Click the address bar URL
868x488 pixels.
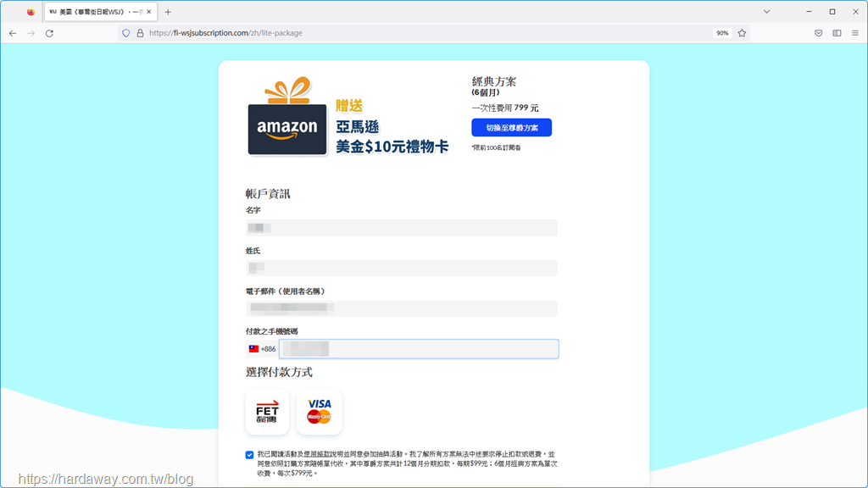point(225,33)
